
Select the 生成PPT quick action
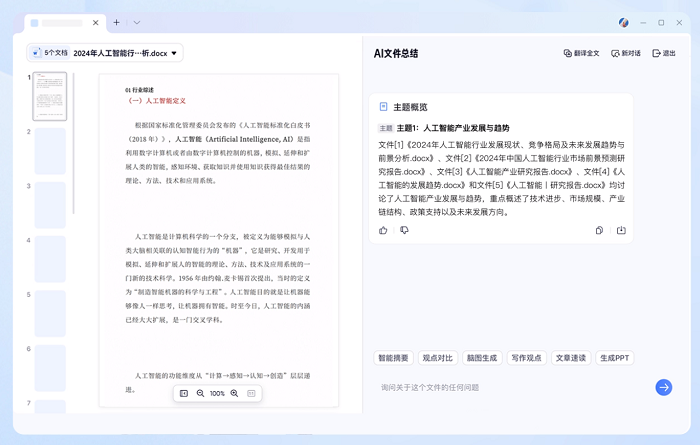point(614,358)
